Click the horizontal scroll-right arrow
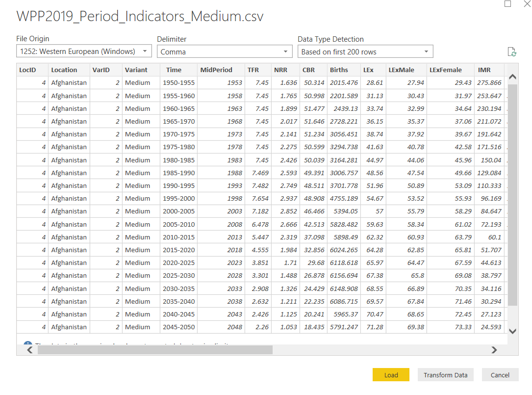The height and width of the screenshot is (395, 532). tap(494, 350)
